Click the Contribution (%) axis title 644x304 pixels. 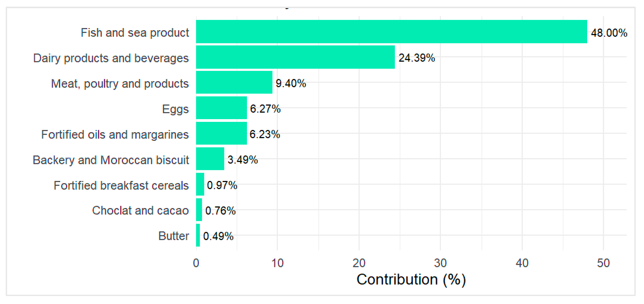coord(411,280)
